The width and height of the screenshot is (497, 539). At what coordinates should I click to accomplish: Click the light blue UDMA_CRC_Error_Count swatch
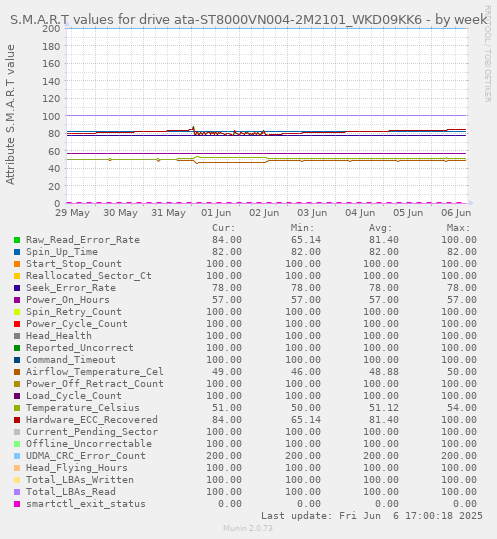point(17,456)
